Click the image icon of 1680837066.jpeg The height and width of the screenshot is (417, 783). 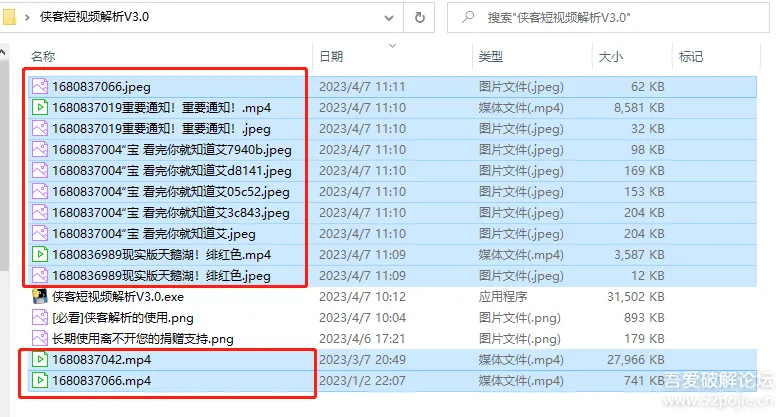click(40, 86)
